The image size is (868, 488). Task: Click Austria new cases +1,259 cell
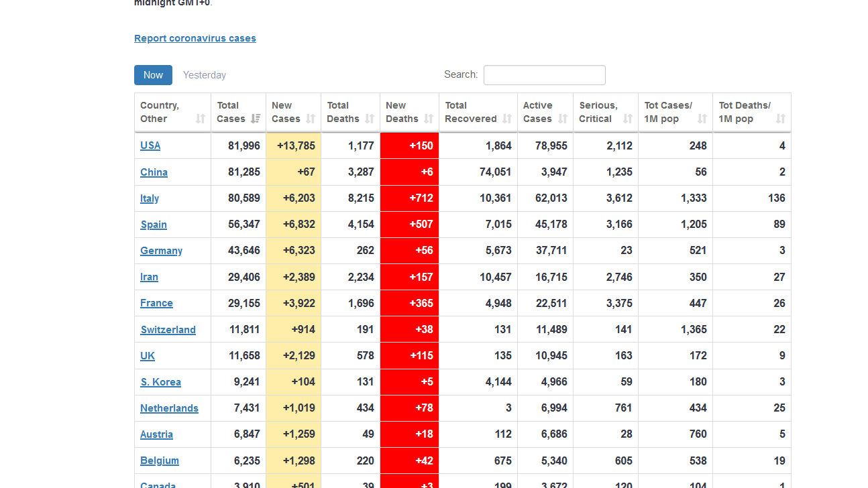tap(294, 434)
